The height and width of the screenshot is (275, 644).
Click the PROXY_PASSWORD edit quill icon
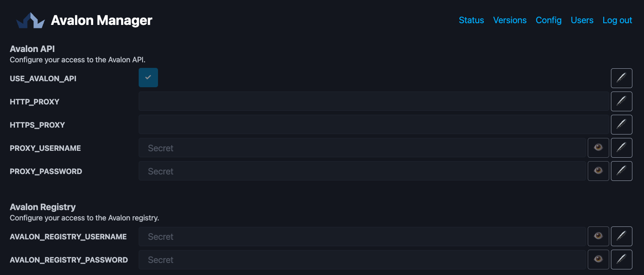coord(621,171)
